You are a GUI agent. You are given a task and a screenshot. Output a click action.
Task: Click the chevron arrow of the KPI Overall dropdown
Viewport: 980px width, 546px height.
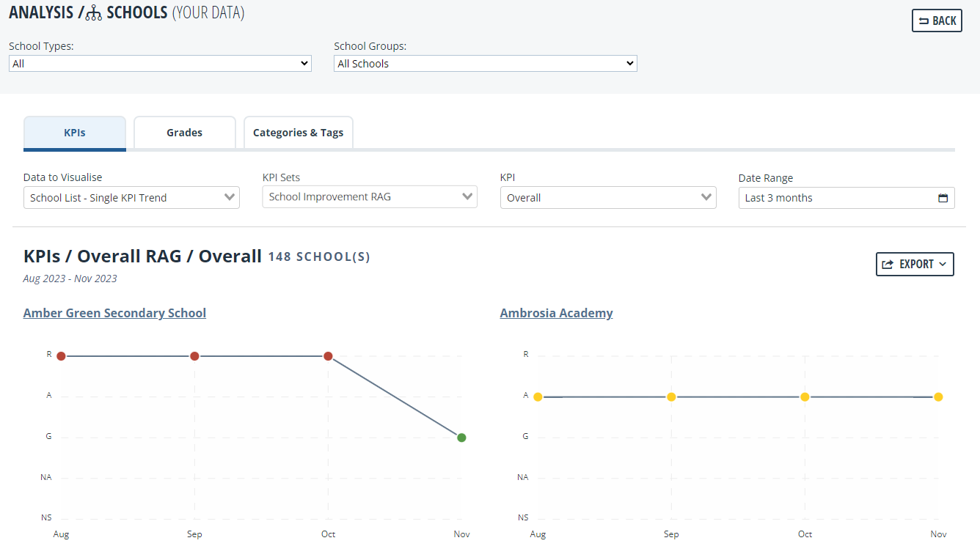pos(706,197)
